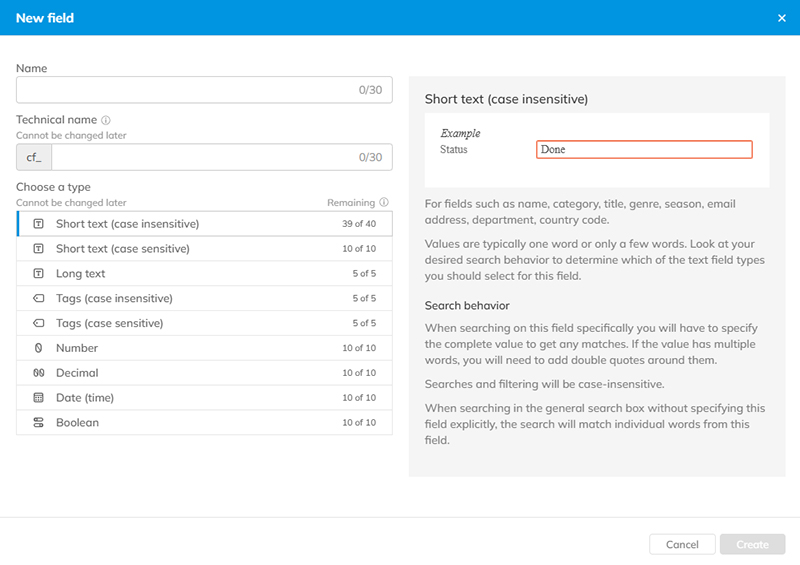
Task: Close the New field dialog
Action: pyautogui.click(x=782, y=18)
